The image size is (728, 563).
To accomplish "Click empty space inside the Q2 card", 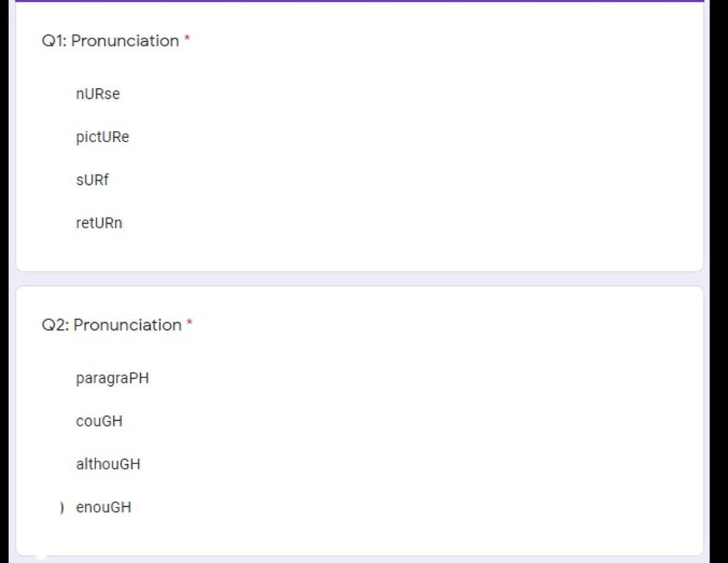I will pyautogui.click(x=418, y=441).
